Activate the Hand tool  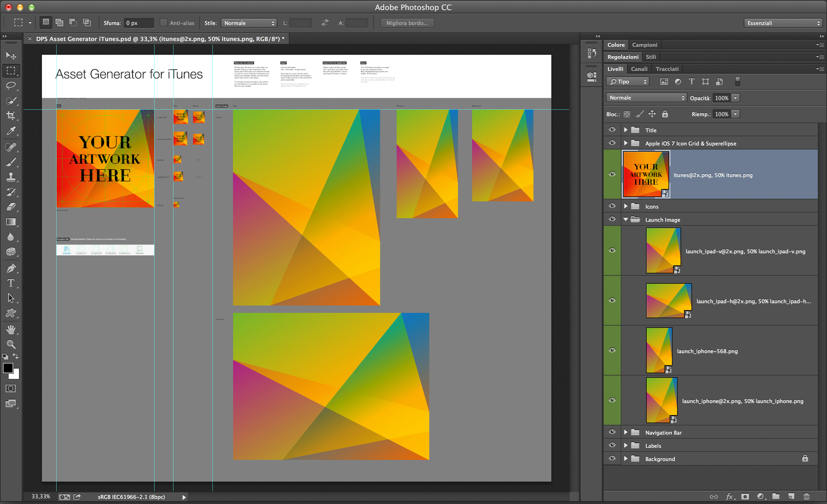(11, 329)
